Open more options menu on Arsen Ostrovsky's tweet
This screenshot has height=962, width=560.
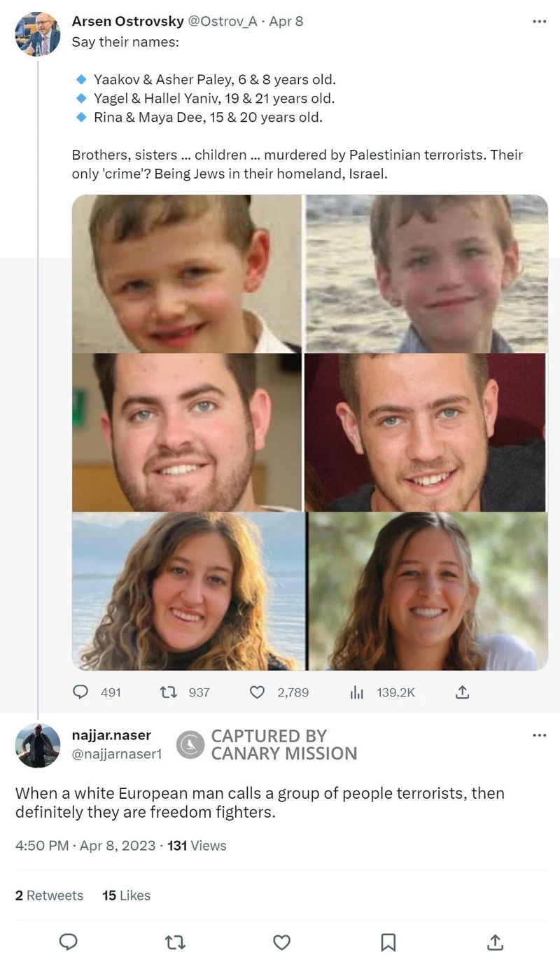(539, 22)
